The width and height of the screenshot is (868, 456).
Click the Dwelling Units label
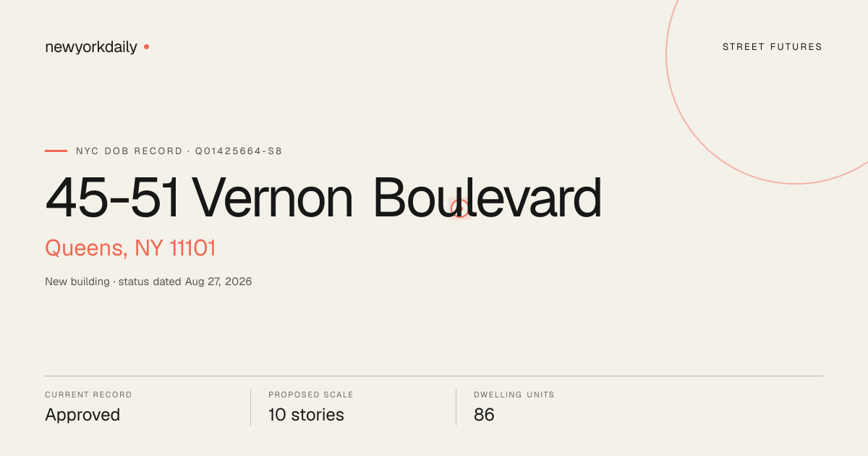[514, 395]
